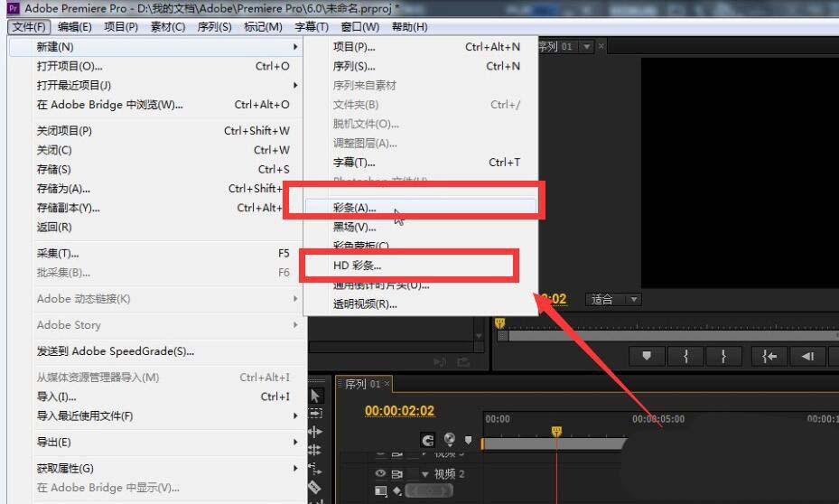The height and width of the screenshot is (504, 839).
Task: Click the timeline Add Marker icon
Action: click(x=469, y=440)
